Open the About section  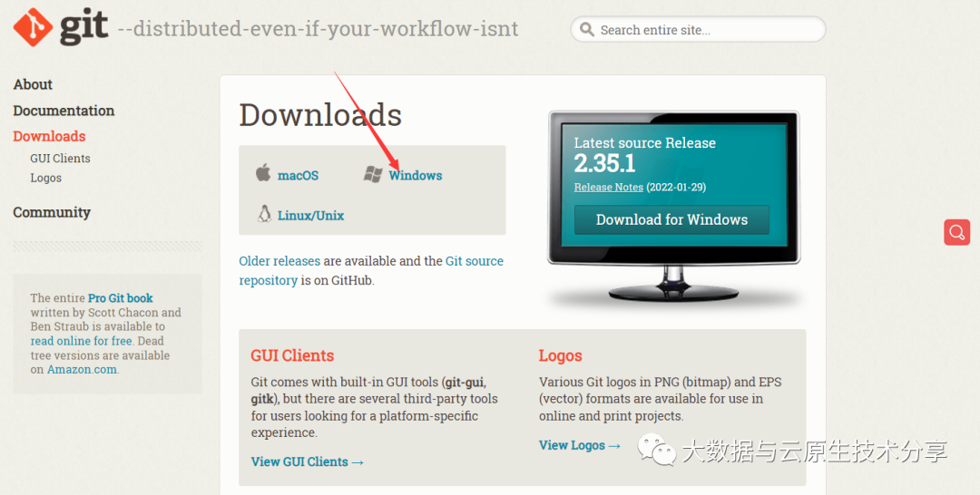pyautogui.click(x=33, y=84)
